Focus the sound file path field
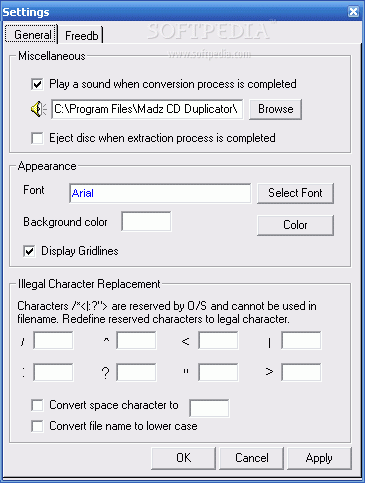Image resolution: width=365 pixels, height=483 pixels. tap(147, 109)
